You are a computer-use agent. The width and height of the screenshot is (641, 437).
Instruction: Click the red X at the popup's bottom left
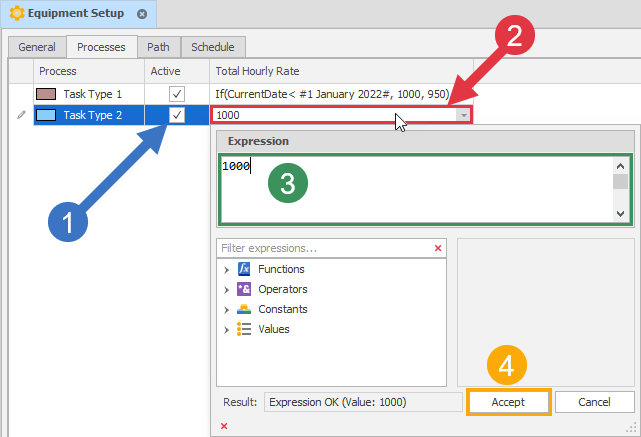224,426
